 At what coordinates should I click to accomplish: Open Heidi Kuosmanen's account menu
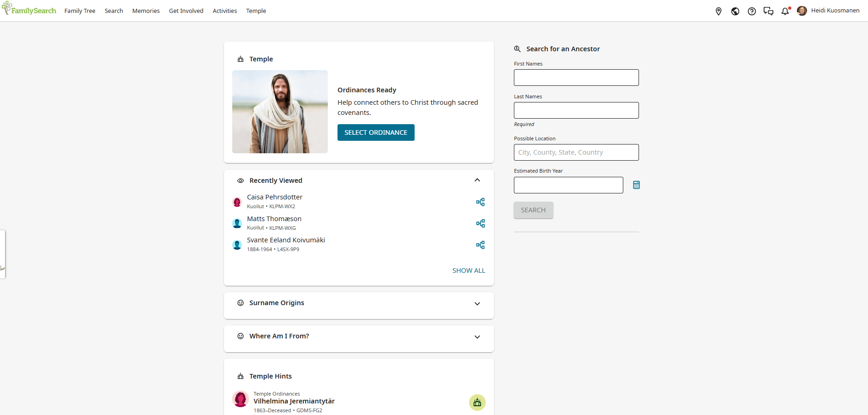point(830,11)
